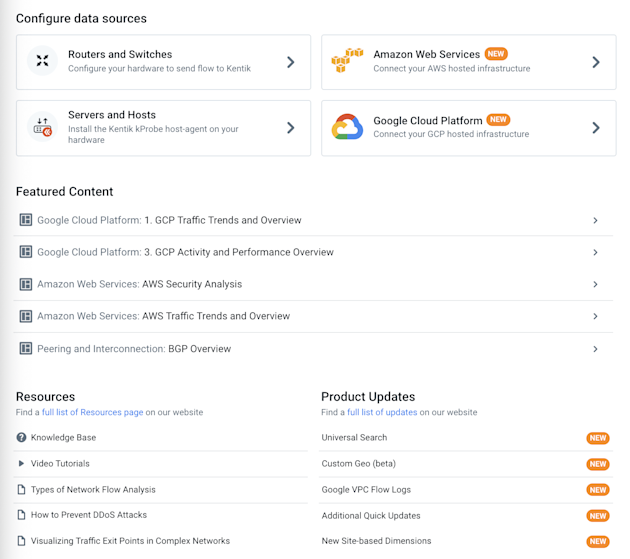Click chevron on GCP Traffic Trends and Overview row
Image resolution: width=630 pixels, height=559 pixels.
(595, 220)
